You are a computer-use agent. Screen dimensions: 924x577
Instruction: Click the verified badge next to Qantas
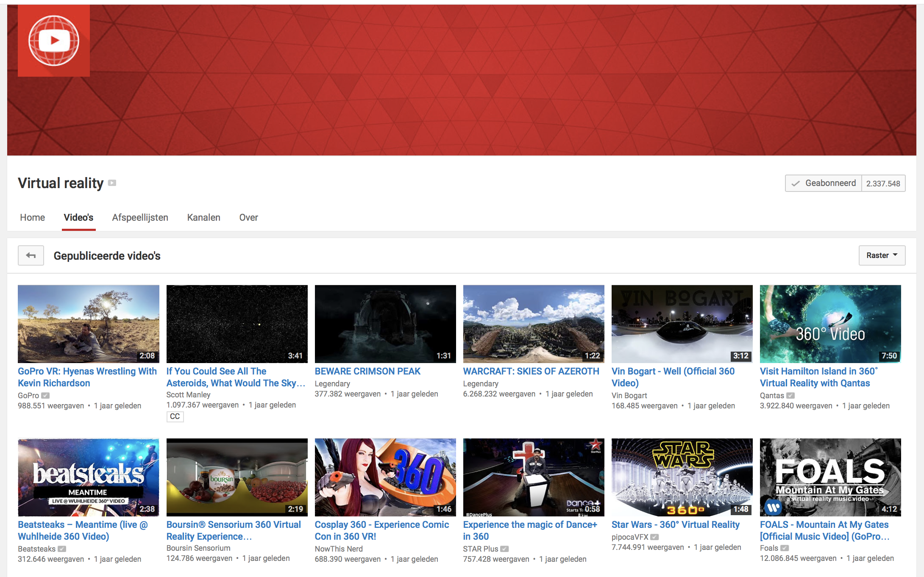coord(790,395)
